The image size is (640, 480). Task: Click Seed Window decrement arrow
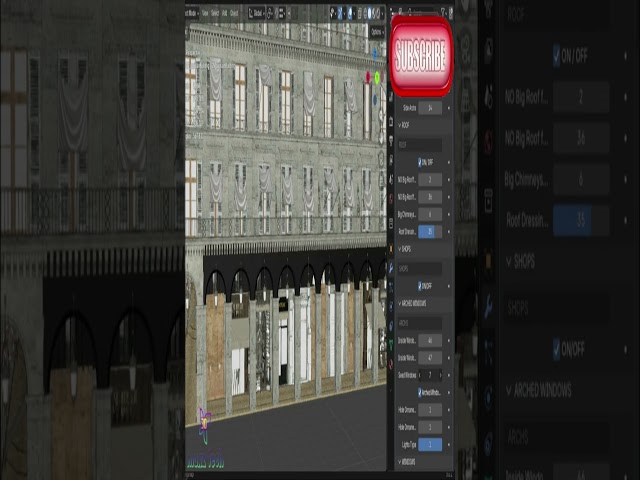tap(420, 375)
